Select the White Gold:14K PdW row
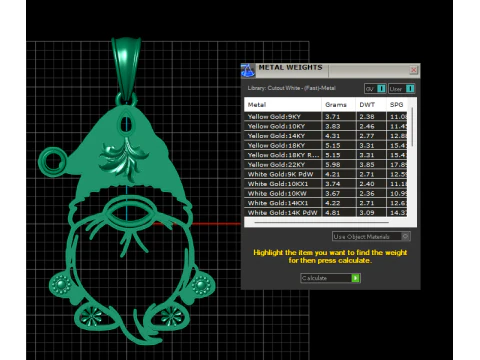Image resolution: width=480 pixels, height=360 pixels. tap(326, 213)
